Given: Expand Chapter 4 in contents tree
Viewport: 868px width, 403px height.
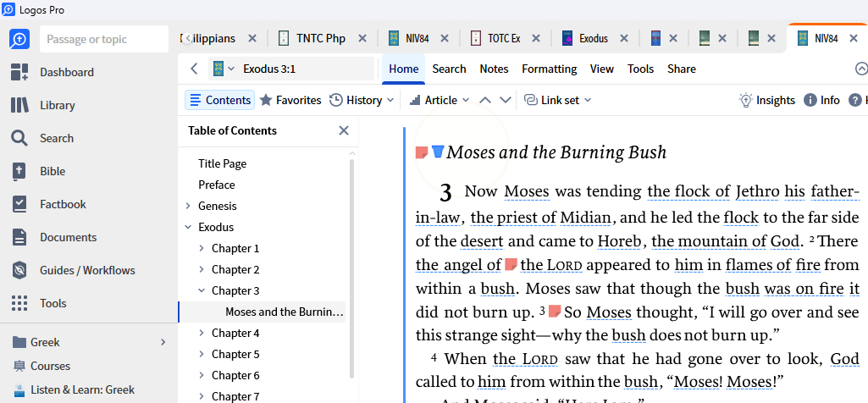Looking at the screenshot, I should [202, 333].
